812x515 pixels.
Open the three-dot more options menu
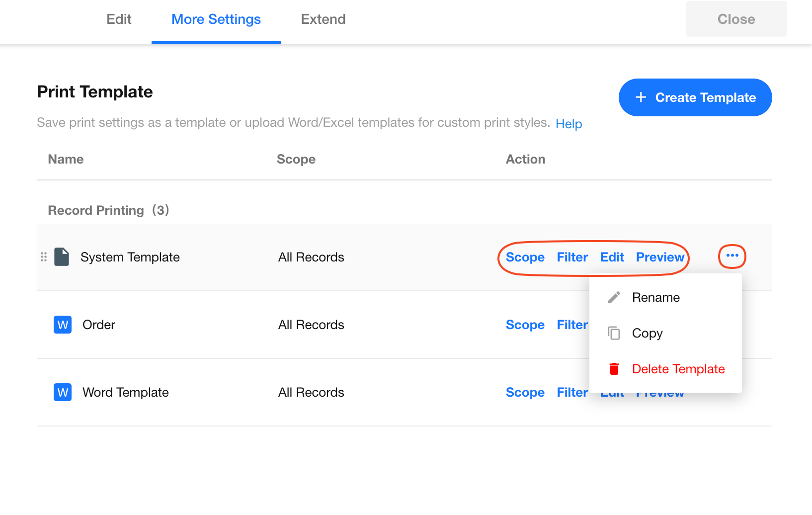tap(732, 256)
